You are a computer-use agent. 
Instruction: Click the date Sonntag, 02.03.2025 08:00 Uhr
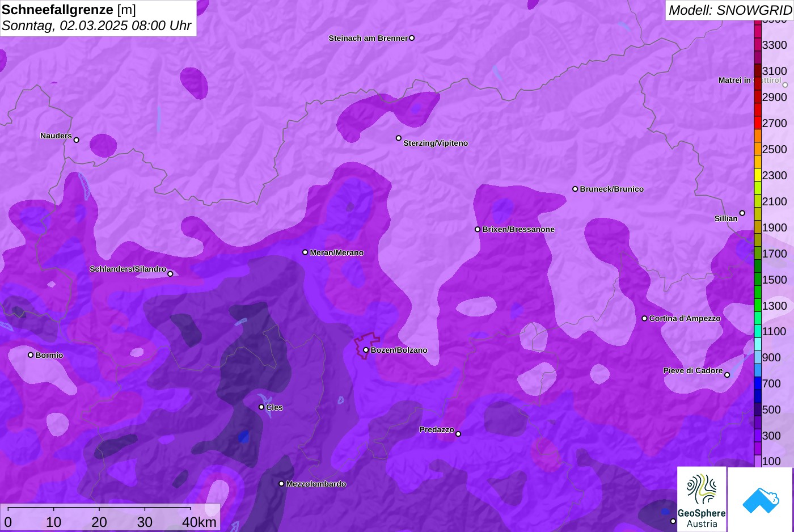(96, 26)
